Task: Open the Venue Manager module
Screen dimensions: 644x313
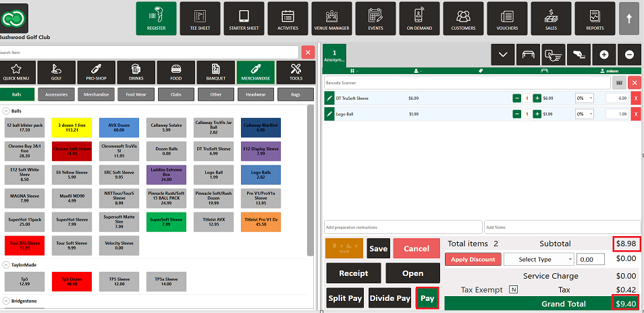Action: (x=331, y=18)
